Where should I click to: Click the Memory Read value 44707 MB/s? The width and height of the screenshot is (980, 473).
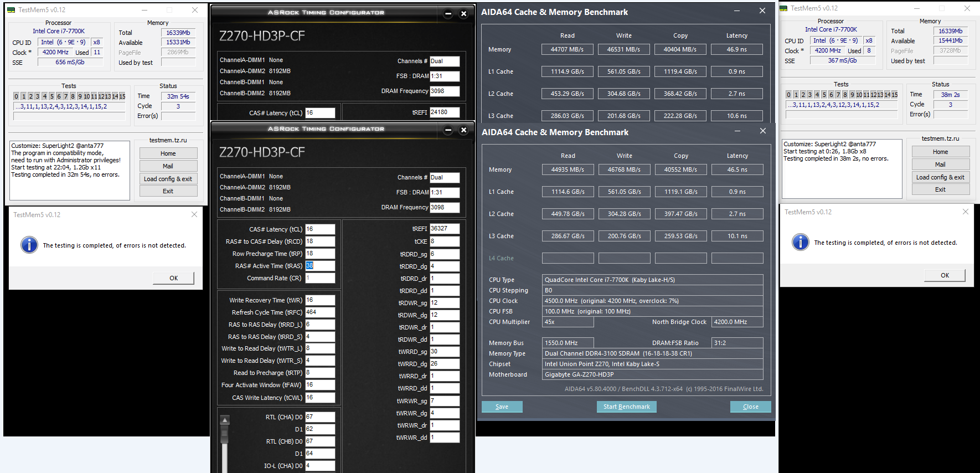568,49
